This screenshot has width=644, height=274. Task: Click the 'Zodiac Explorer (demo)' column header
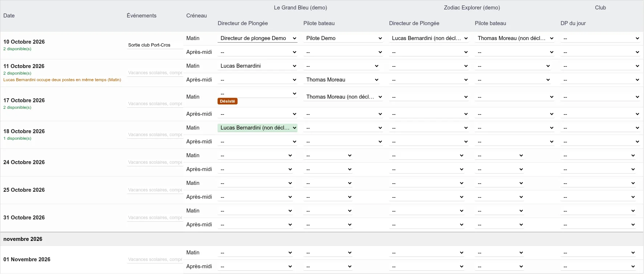(x=472, y=8)
